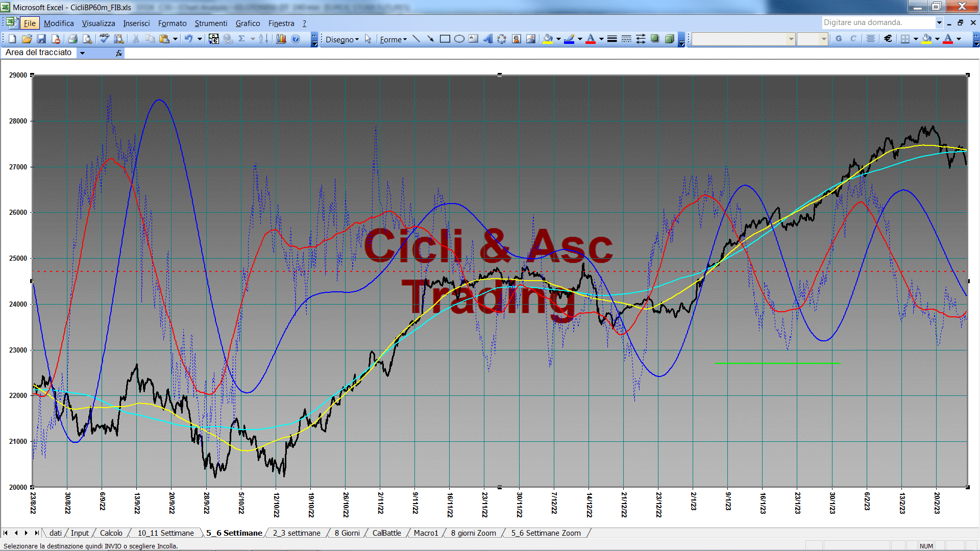The height and width of the screenshot is (551, 980).
Task: Open Print Preview icon
Action: (87, 39)
